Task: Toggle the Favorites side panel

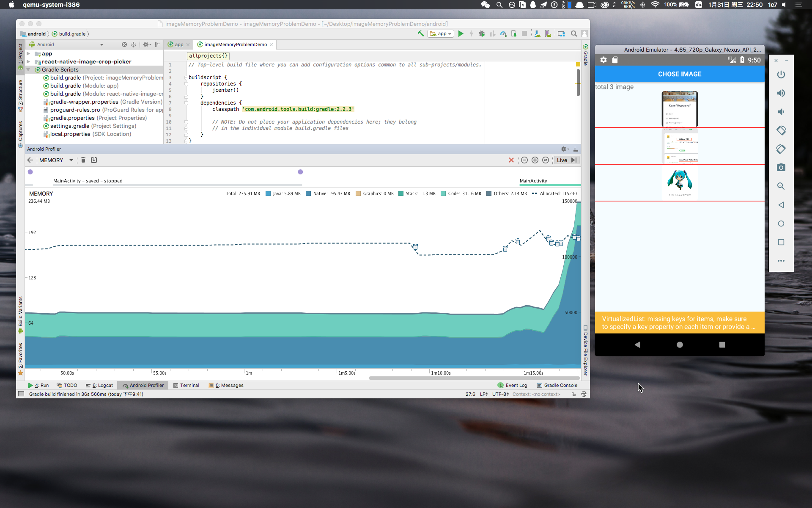Action: 20,359
